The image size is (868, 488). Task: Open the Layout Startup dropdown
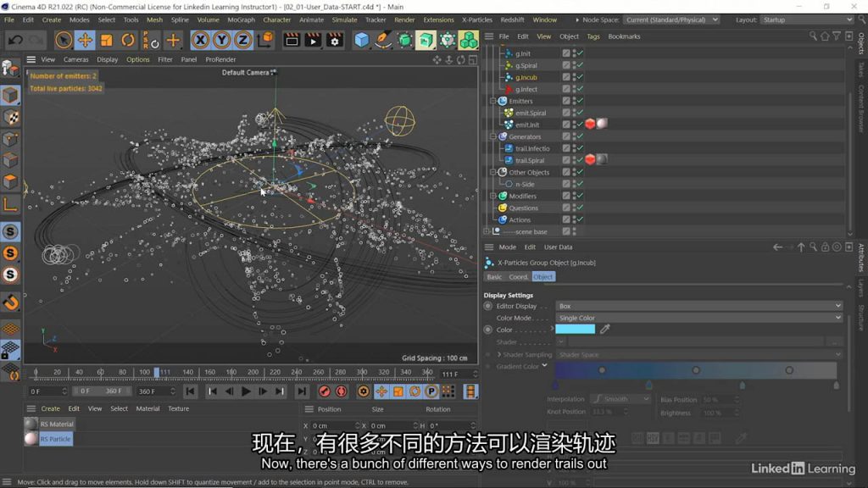(807, 19)
